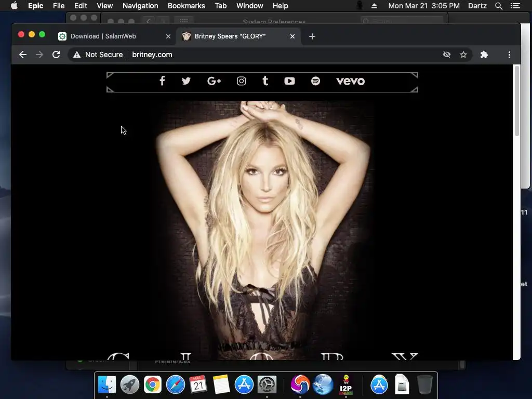
Task: Open the Dartz user menu
Action: (477, 6)
